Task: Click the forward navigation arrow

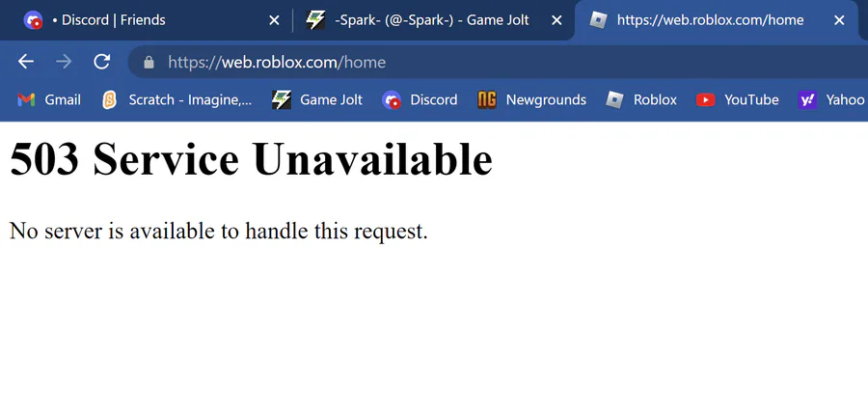Action: click(x=64, y=62)
